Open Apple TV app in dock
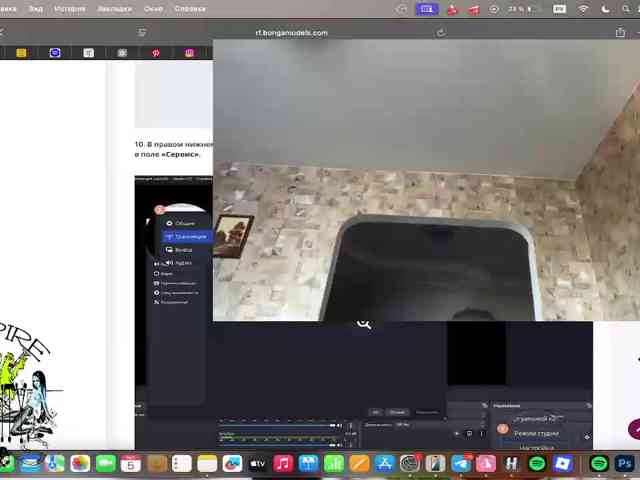 coord(258,464)
